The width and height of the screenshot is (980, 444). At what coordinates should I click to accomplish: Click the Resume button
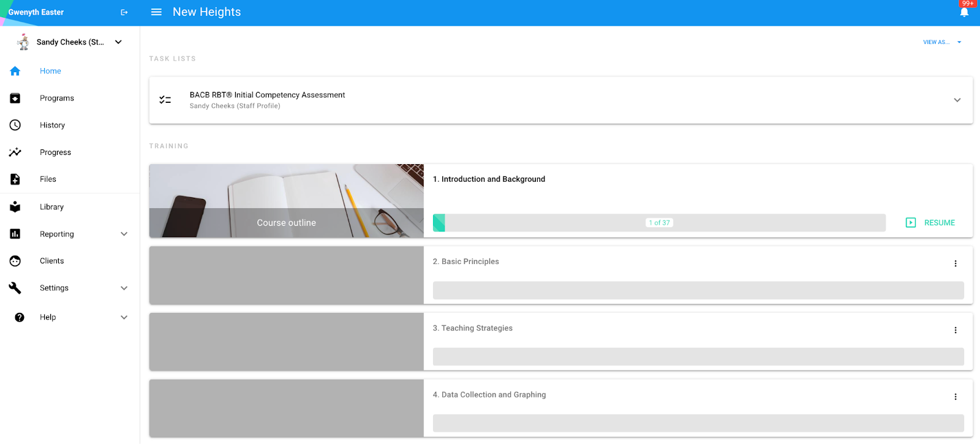pos(930,223)
